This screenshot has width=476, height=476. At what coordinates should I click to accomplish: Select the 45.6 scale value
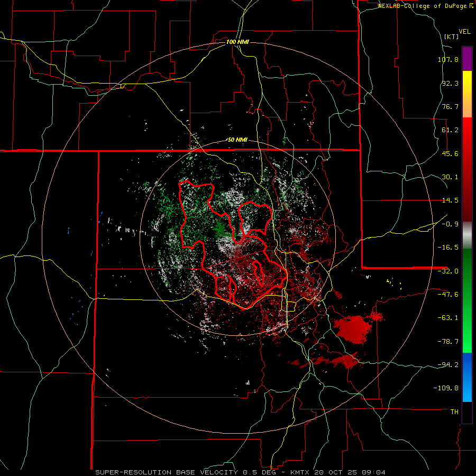click(450, 153)
